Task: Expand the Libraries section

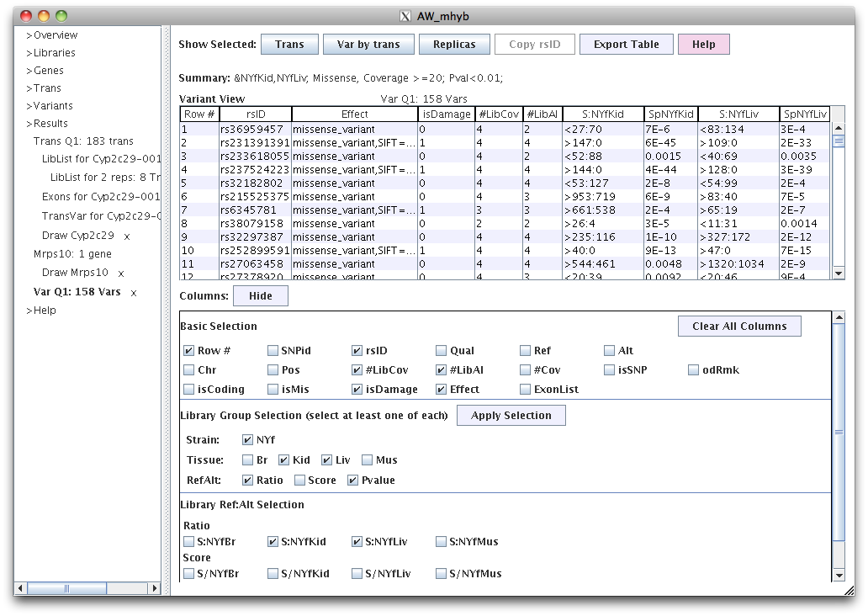Action: (x=50, y=53)
